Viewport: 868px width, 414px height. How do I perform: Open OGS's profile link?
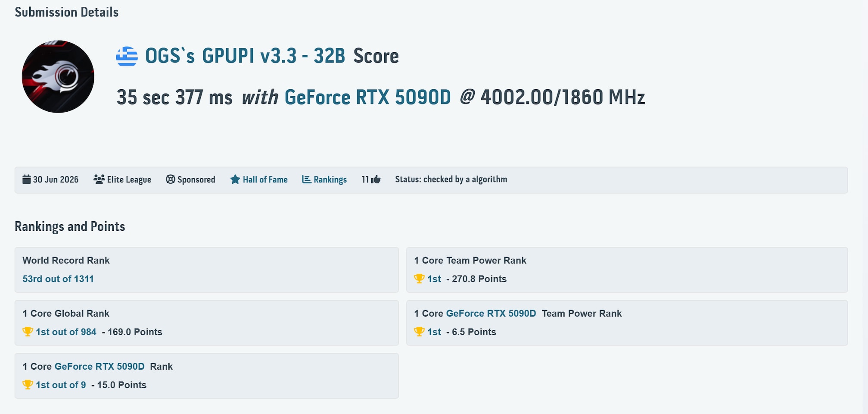(x=170, y=56)
